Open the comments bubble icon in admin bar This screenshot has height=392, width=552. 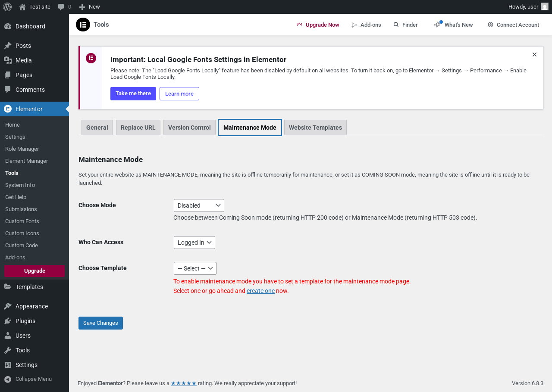click(x=61, y=7)
